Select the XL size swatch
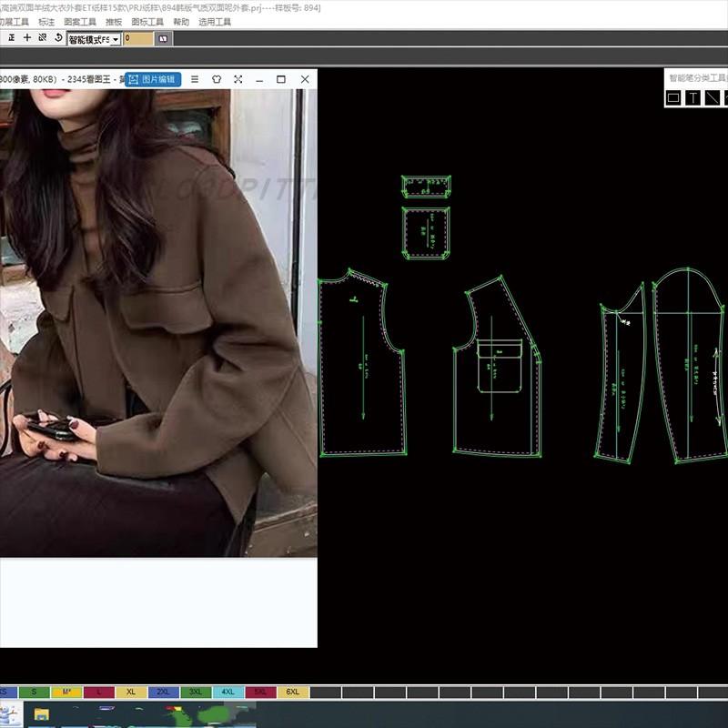 131,693
